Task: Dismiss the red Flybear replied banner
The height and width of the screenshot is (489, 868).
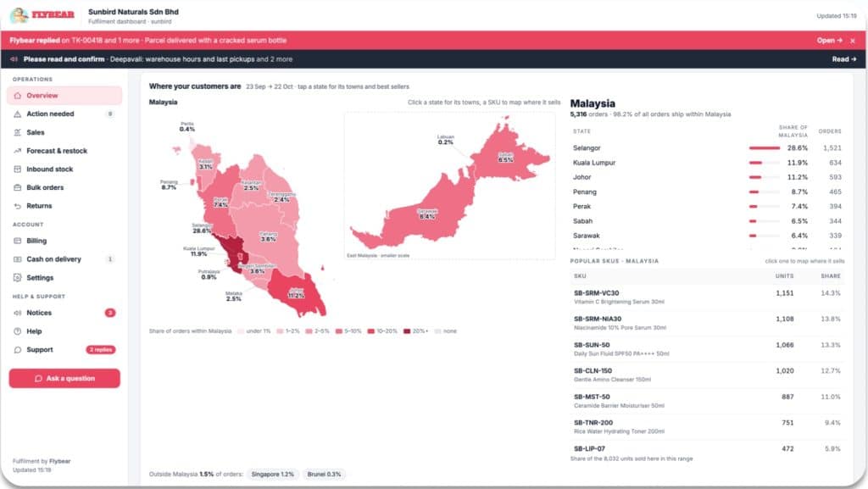Action: click(x=853, y=41)
